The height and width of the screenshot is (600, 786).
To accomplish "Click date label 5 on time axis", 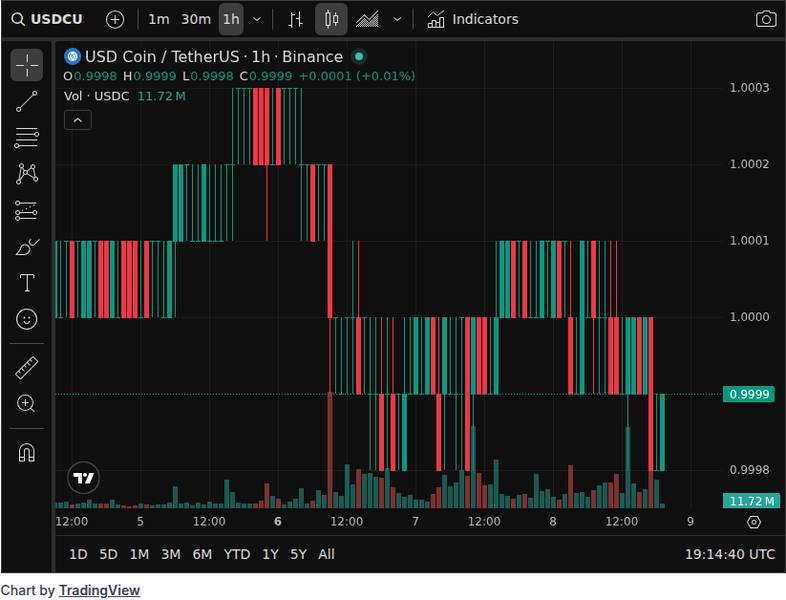I will coord(140,521).
